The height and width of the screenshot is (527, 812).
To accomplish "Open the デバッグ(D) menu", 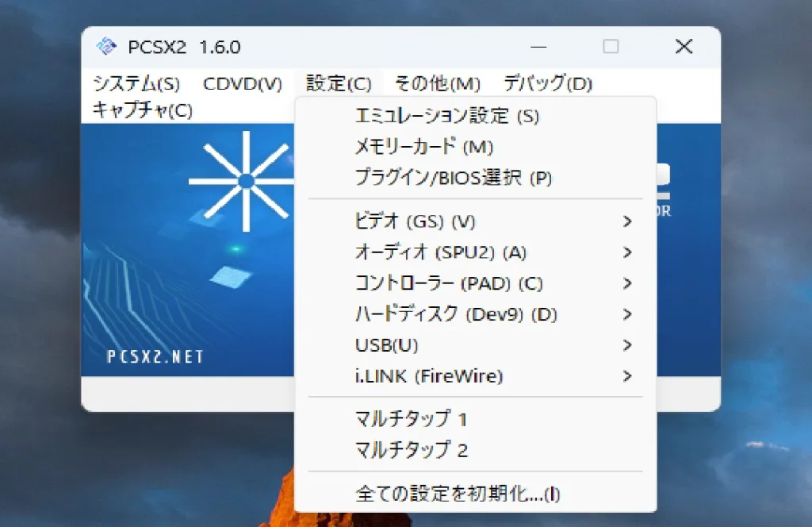I will [x=548, y=83].
